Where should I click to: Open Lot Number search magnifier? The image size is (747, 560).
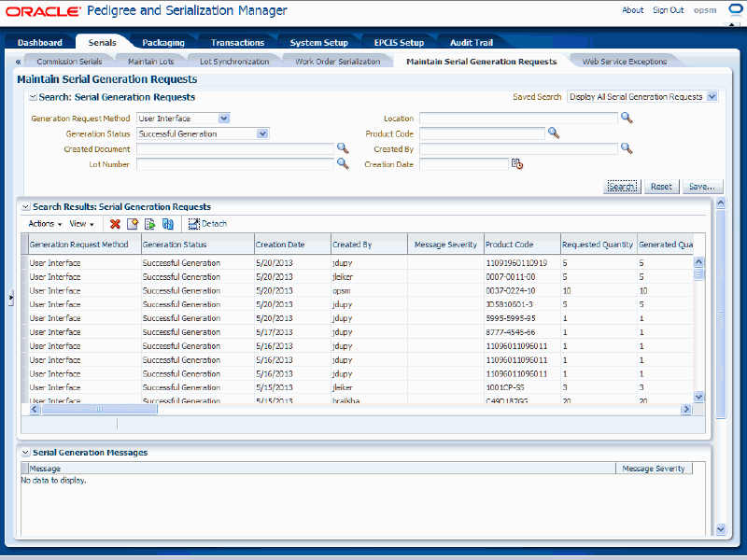343,164
